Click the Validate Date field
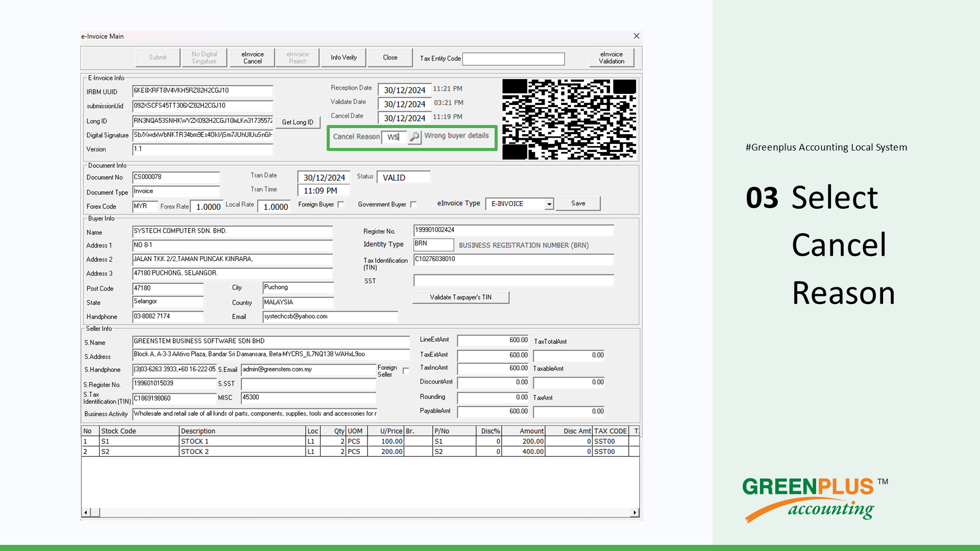Image resolution: width=980 pixels, height=551 pixels. 405,104
